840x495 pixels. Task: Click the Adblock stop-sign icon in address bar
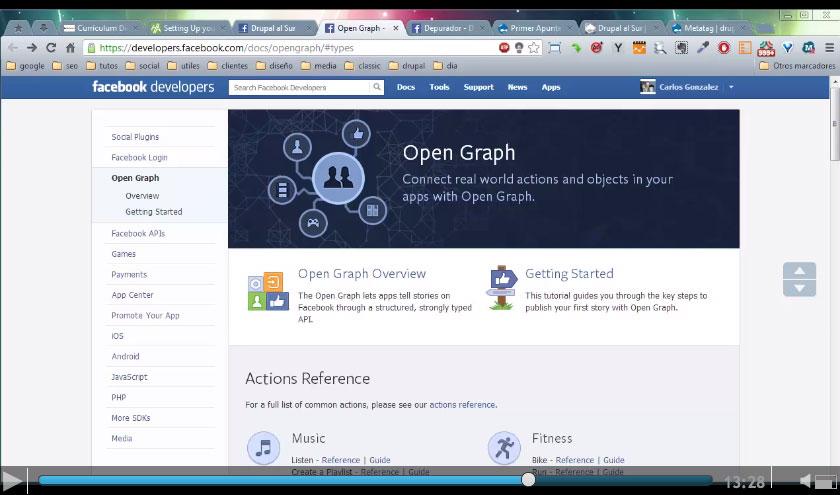(x=504, y=48)
